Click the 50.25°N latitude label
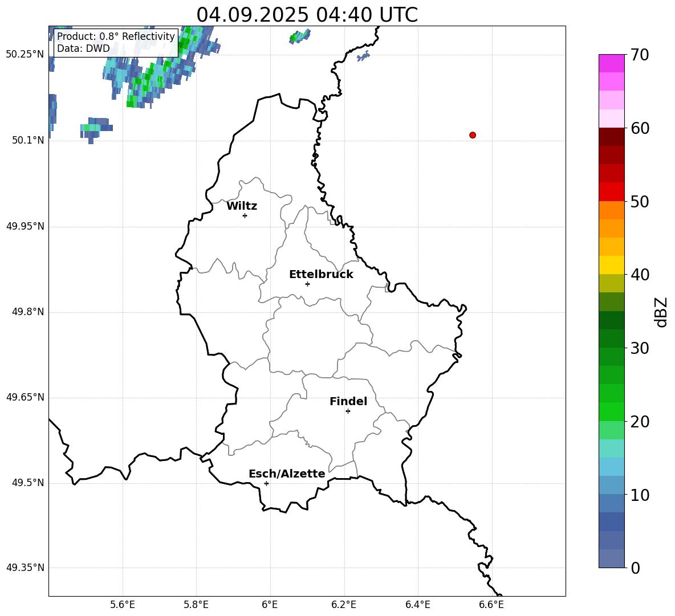 (25, 55)
